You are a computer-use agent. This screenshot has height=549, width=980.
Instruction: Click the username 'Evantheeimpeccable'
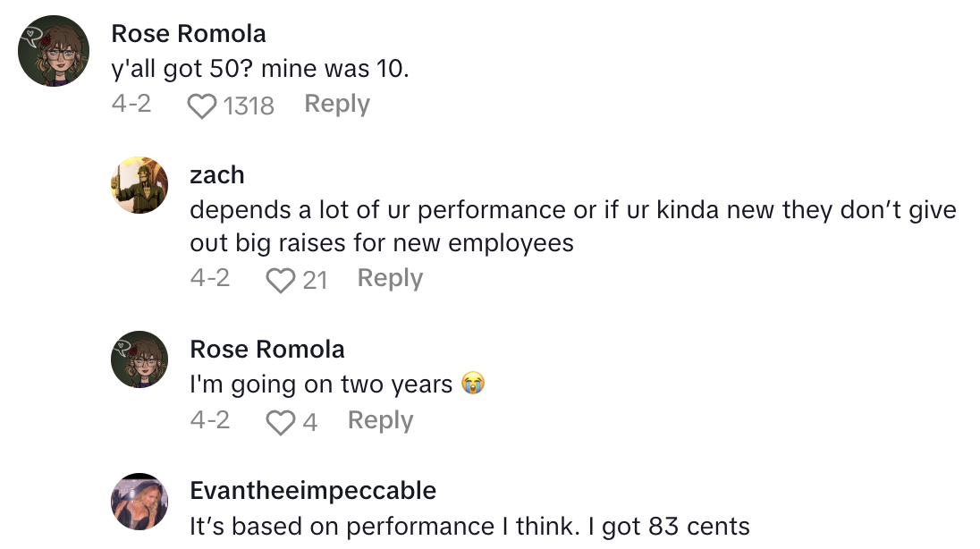click(312, 491)
